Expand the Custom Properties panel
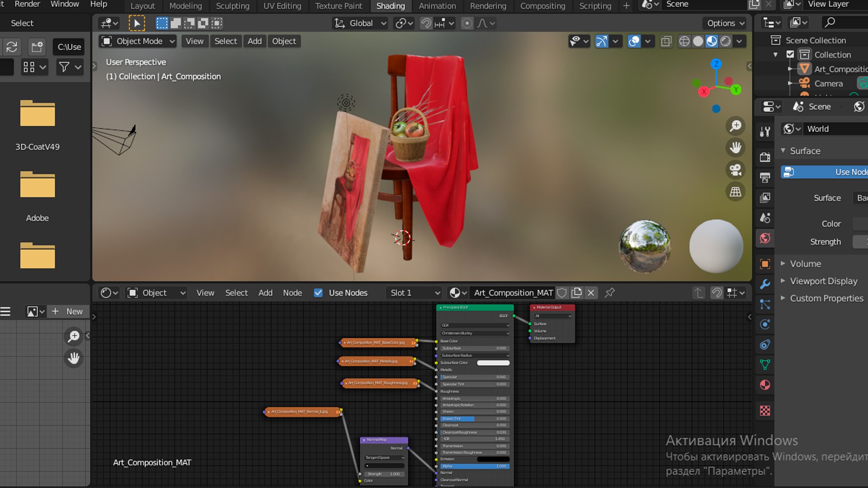 [x=826, y=298]
